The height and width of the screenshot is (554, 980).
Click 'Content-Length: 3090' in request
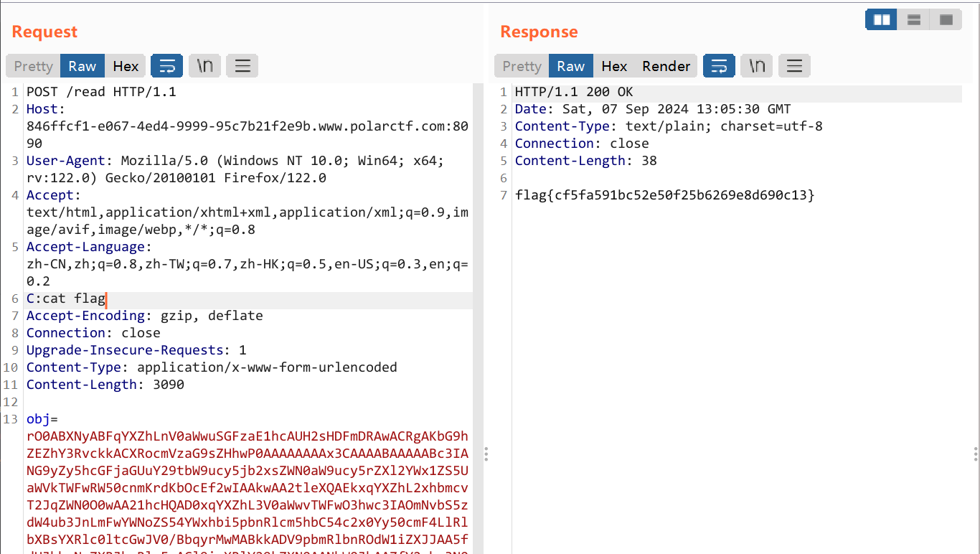(105, 385)
